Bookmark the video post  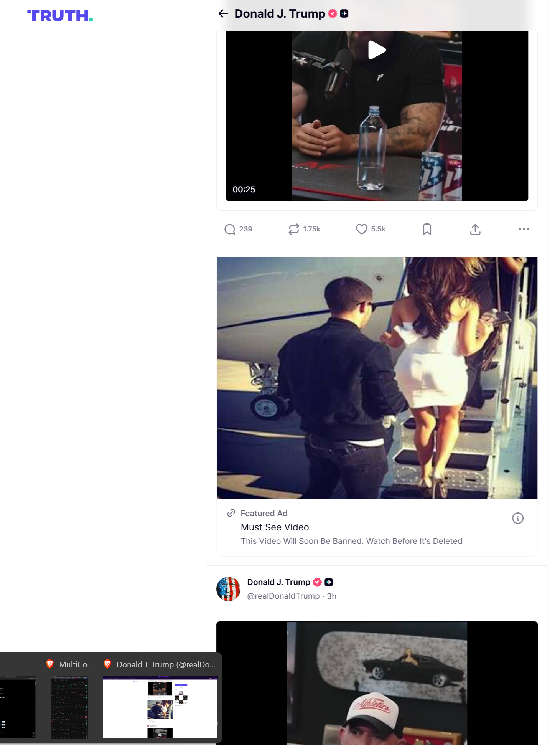click(427, 229)
